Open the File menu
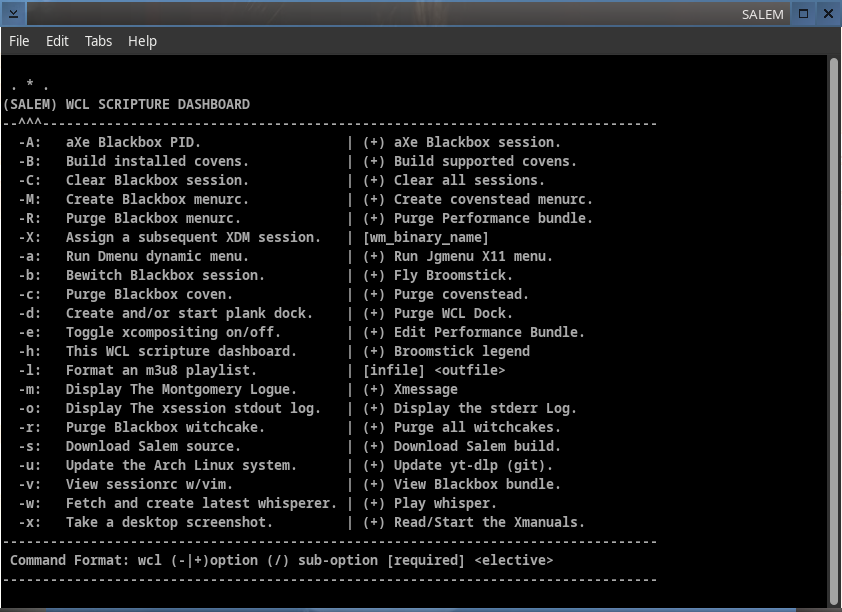Viewport: 842px width, 612px height. pos(19,41)
